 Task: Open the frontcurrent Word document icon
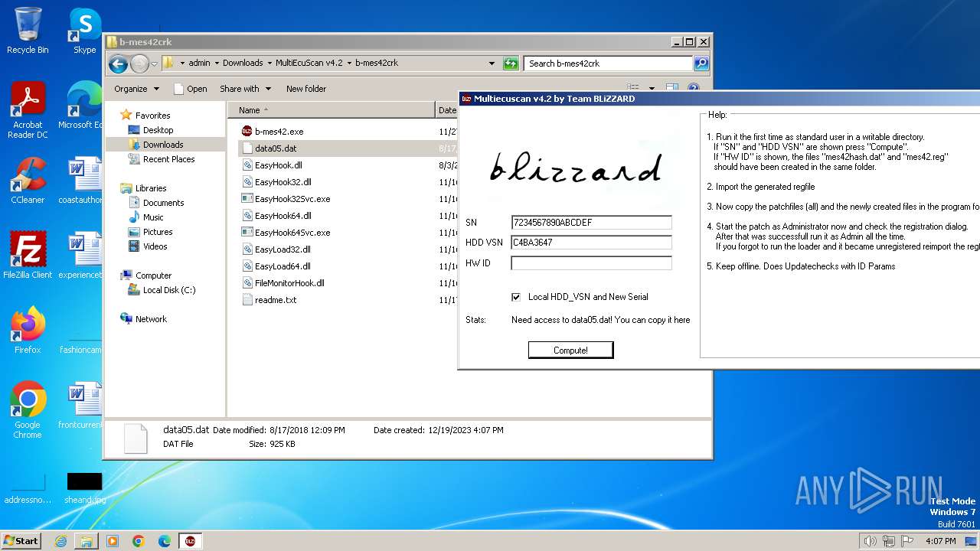pyautogui.click(x=81, y=405)
